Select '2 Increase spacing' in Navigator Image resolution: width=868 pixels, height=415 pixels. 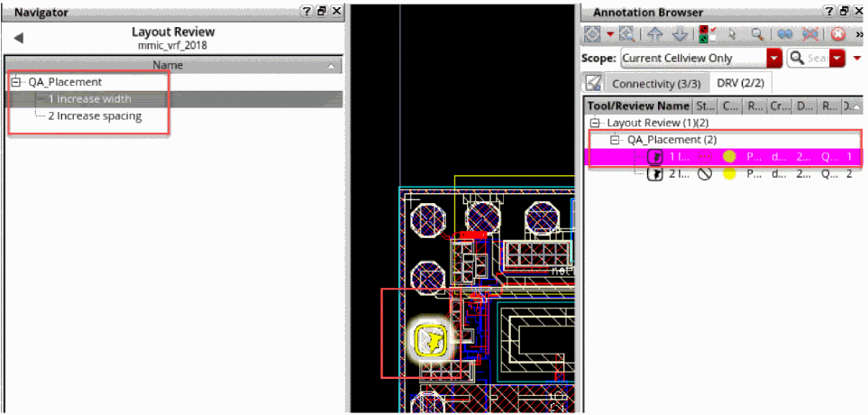(x=95, y=116)
